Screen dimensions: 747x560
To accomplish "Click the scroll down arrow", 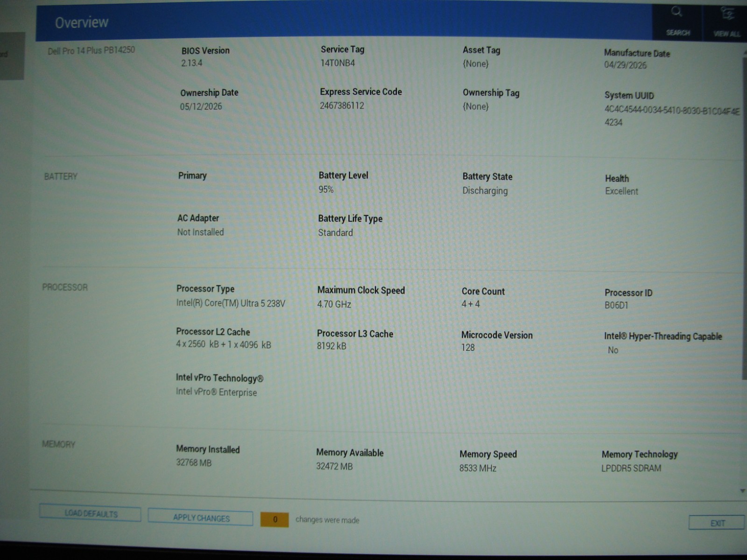I will point(742,491).
